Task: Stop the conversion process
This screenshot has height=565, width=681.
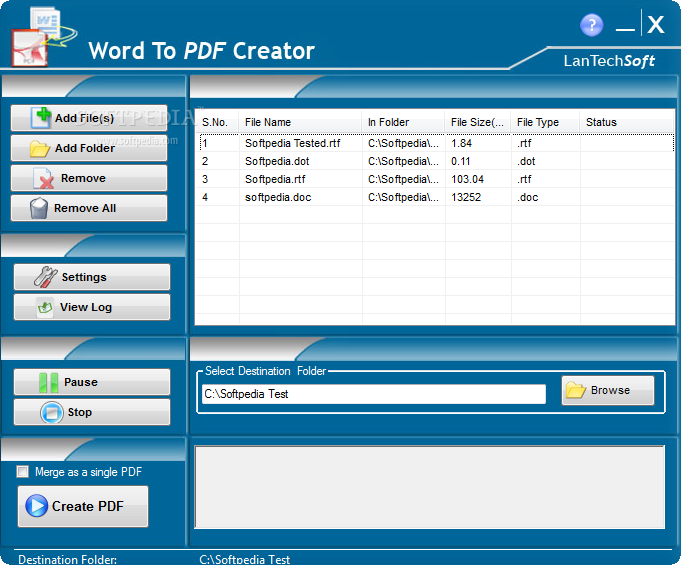Action: tap(92, 412)
